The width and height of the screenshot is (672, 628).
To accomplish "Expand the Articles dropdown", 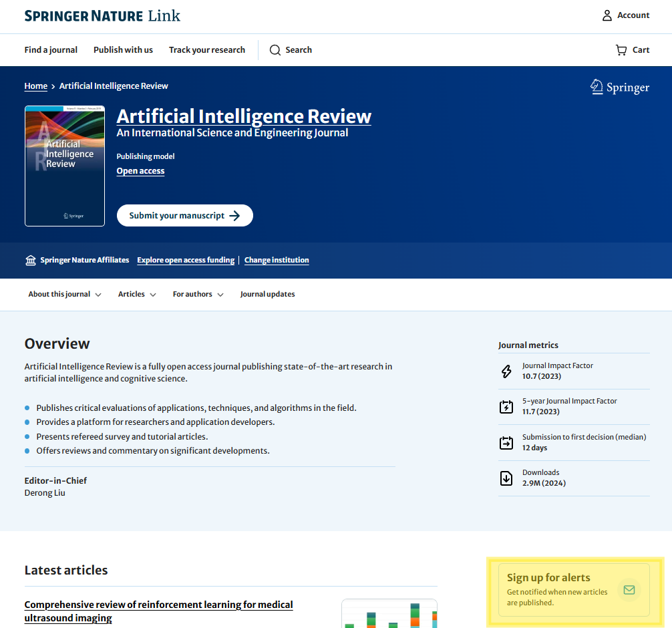I will click(x=137, y=294).
